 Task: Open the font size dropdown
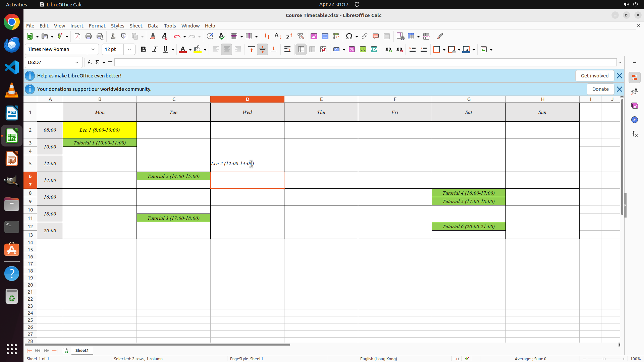129,49
